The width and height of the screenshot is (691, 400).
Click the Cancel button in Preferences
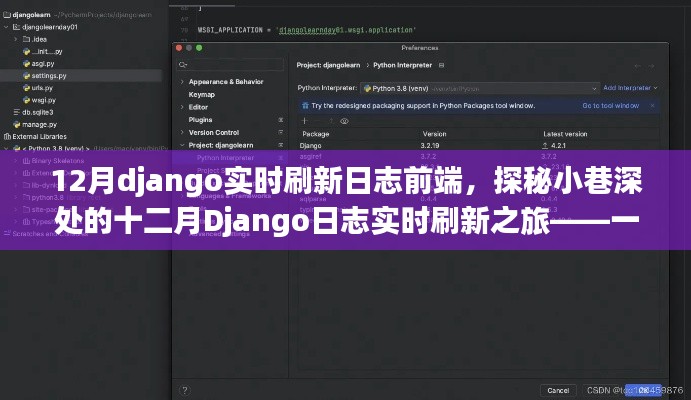click(558, 390)
